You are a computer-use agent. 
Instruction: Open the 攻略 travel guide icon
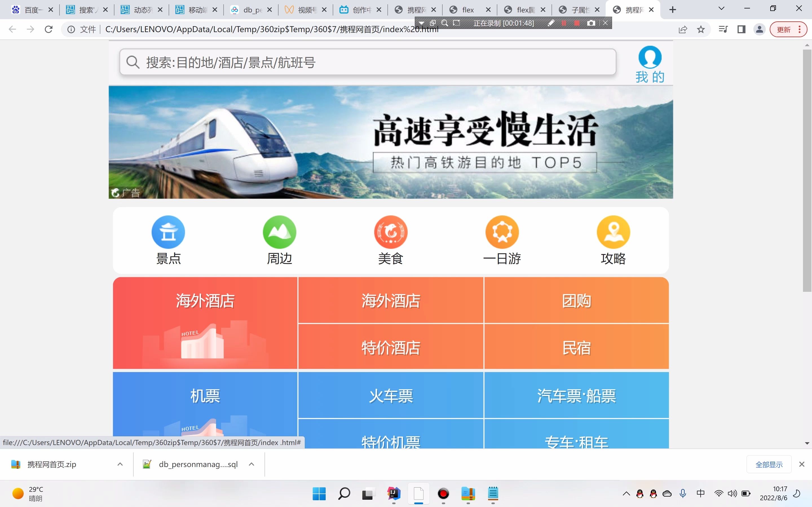click(x=613, y=232)
